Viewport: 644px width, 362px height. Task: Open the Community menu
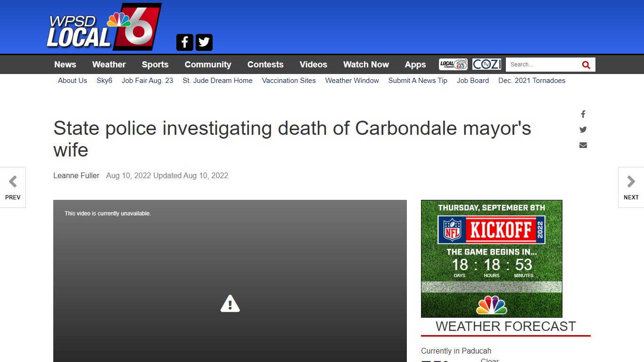point(208,65)
